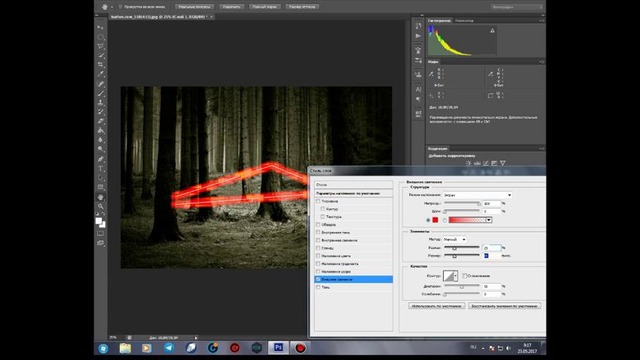Open the Стили entry in Layer Style
The height and width of the screenshot is (360, 640).
pyautogui.click(x=353, y=185)
